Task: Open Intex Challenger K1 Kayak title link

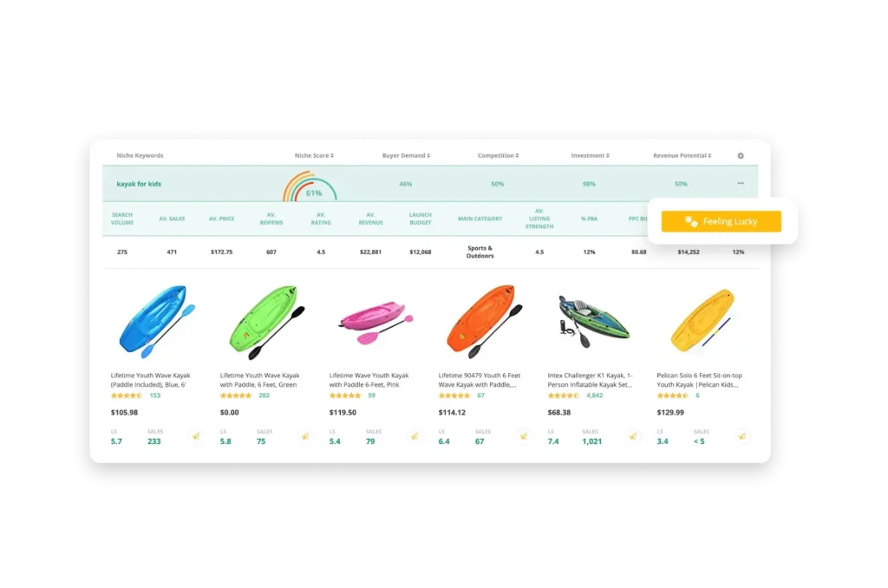Action: (x=590, y=380)
